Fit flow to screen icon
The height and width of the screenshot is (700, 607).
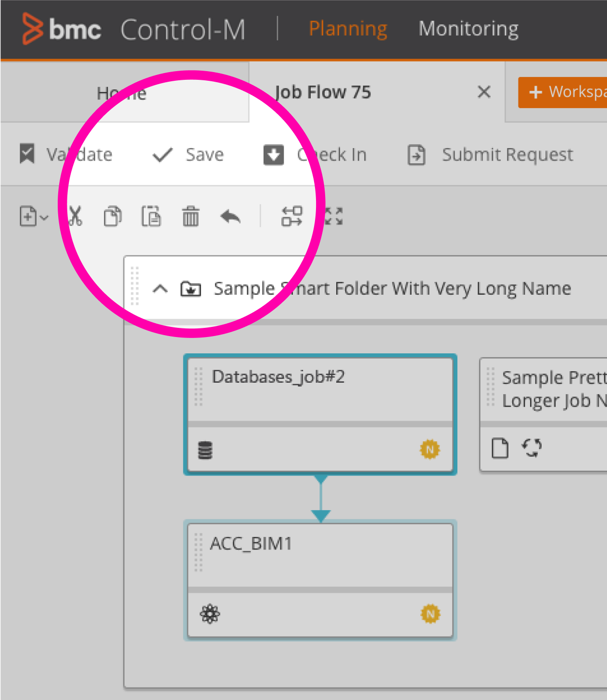(333, 216)
